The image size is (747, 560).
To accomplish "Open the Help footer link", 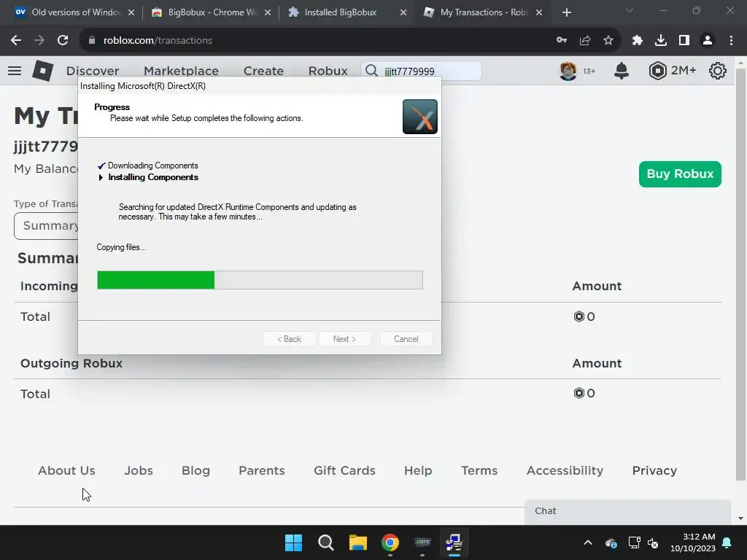I will click(418, 470).
